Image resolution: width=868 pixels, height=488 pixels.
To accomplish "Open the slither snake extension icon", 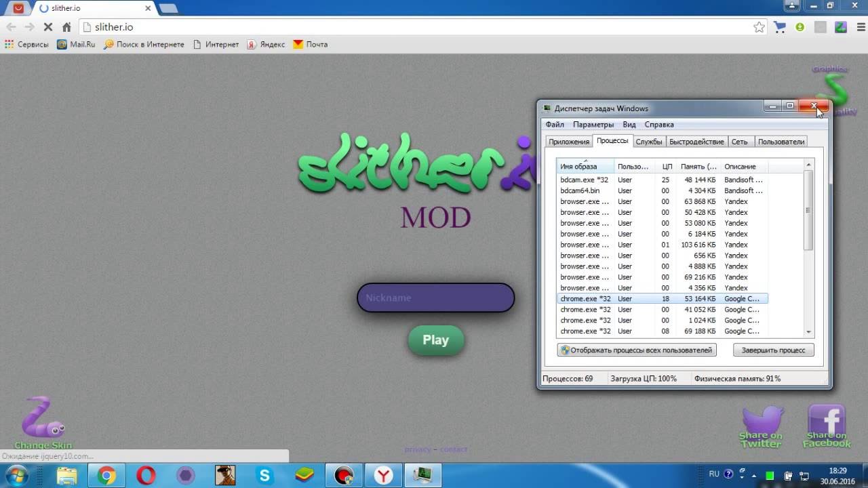I will tap(841, 27).
